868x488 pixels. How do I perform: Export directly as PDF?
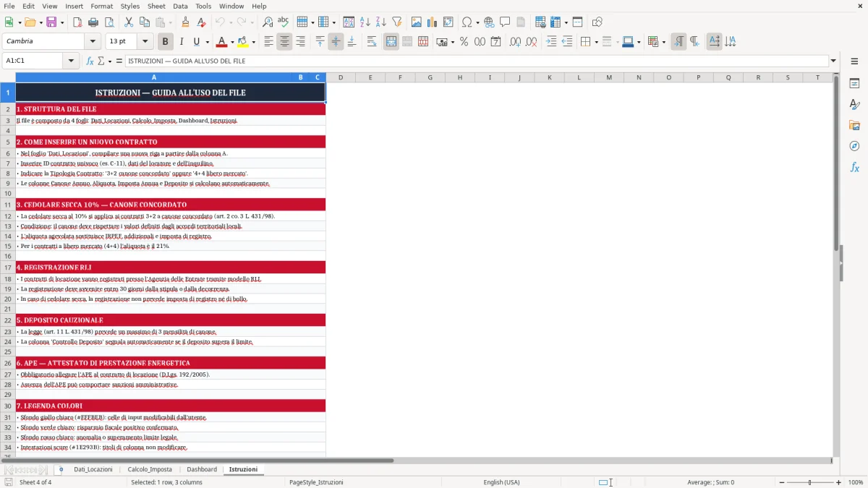coord(77,22)
